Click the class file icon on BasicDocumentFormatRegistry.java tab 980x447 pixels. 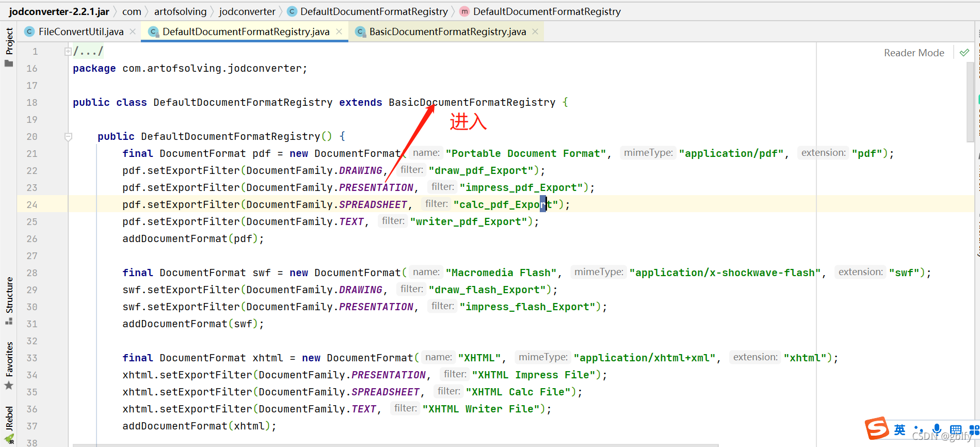[x=360, y=31]
